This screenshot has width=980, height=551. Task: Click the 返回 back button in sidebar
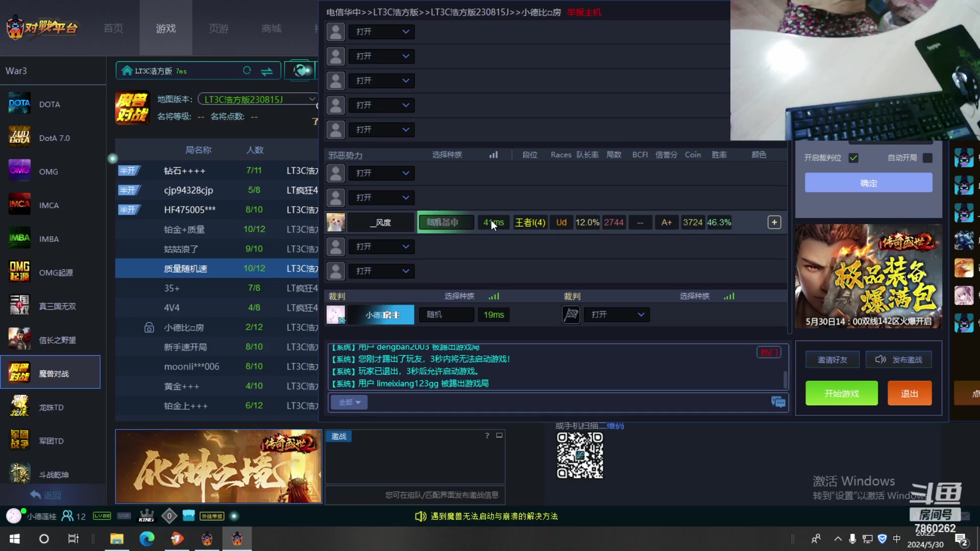coord(45,495)
